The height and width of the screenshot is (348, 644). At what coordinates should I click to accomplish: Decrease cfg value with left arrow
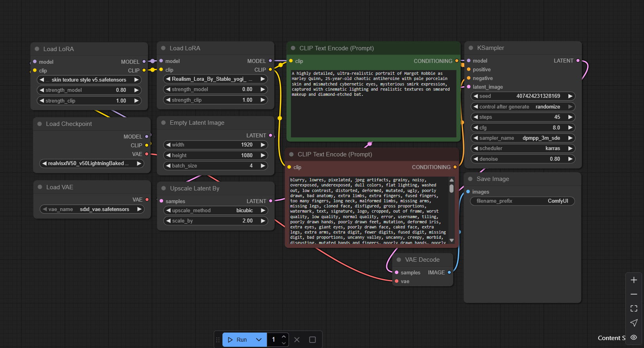pos(476,127)
